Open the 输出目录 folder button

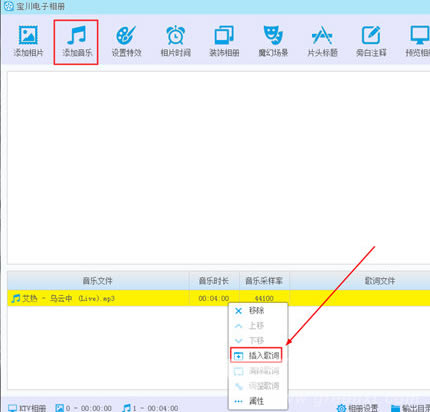[x=411, y=408]
